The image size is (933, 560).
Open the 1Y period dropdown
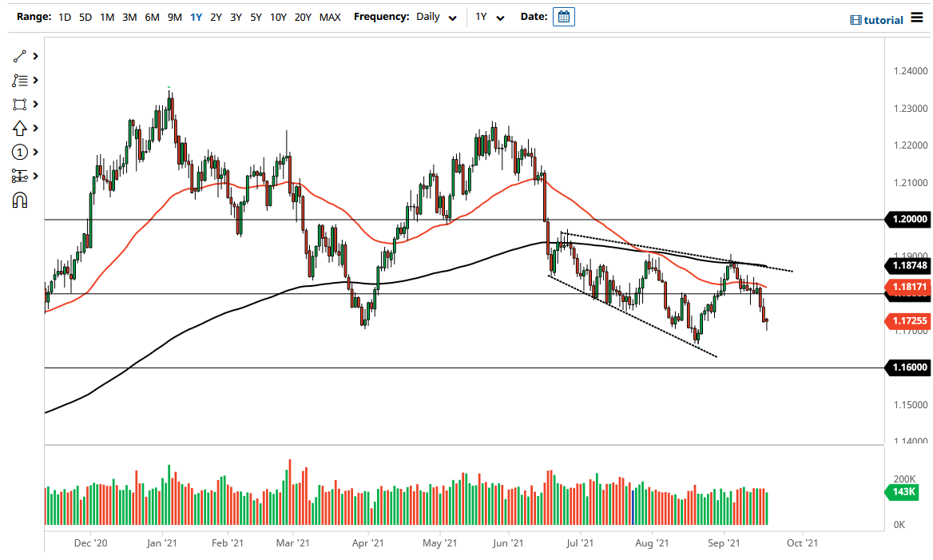(x=490, y=17)
